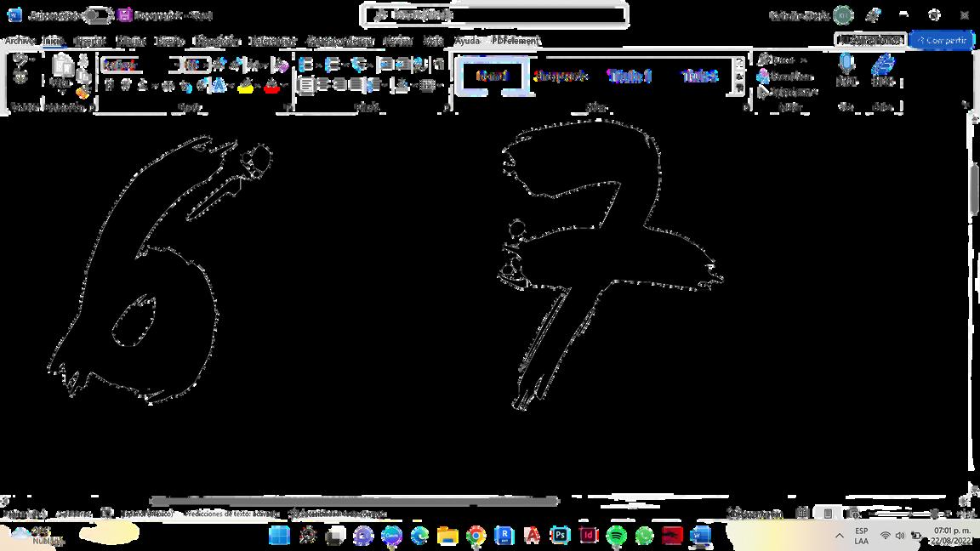Apply red font color

pyautogui.click(x=271, y=86)
